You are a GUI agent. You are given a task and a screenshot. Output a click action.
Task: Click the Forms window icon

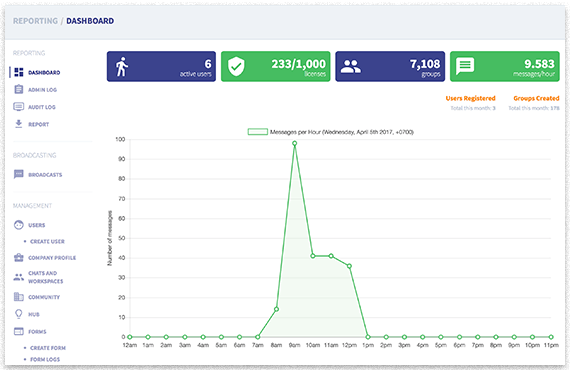click(x=19, y=331)
